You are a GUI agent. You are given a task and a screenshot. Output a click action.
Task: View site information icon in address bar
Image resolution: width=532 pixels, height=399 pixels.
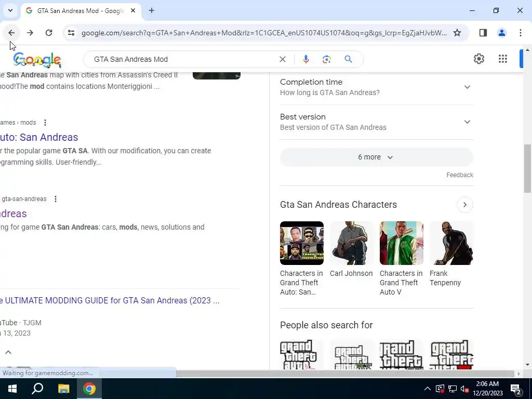(71, 33)
